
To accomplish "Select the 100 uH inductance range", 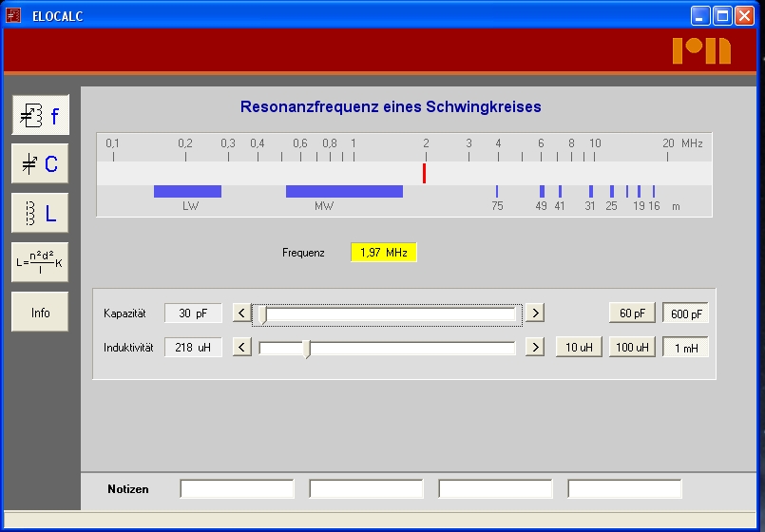I will (632, 348).
